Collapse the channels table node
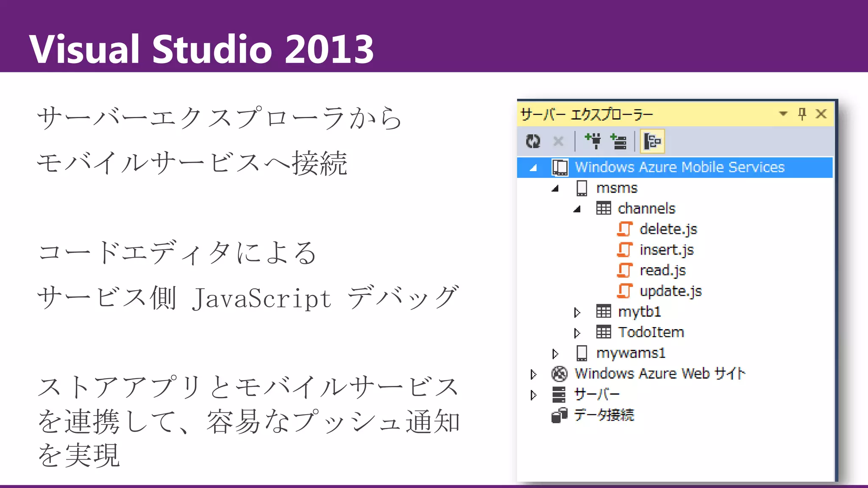868x488 pixels. 577,209
